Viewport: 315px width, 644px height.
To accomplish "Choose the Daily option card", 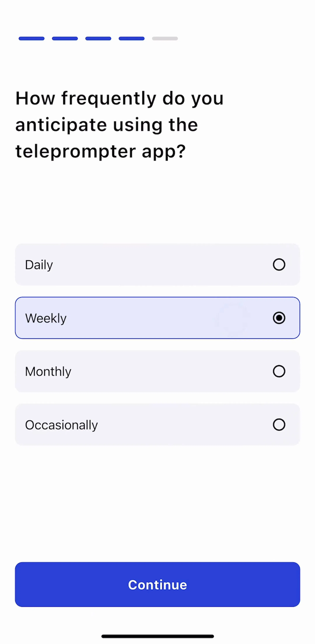I will coord(157,264).
